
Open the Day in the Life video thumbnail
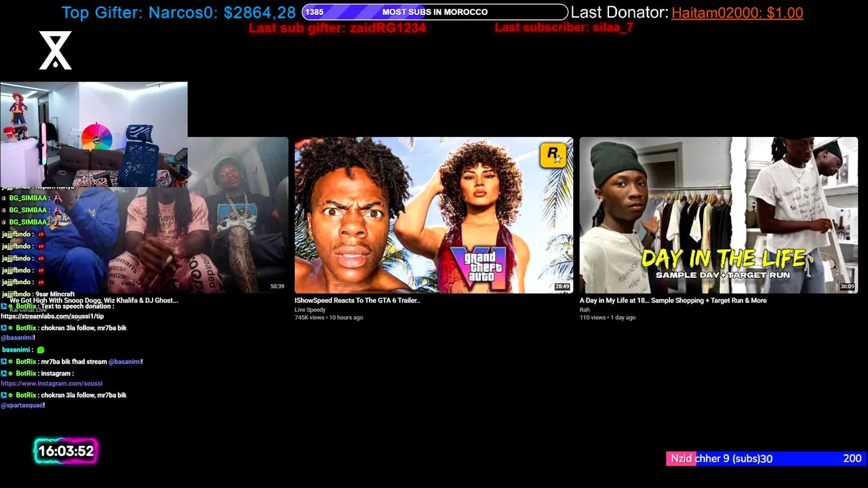point(718,215)
